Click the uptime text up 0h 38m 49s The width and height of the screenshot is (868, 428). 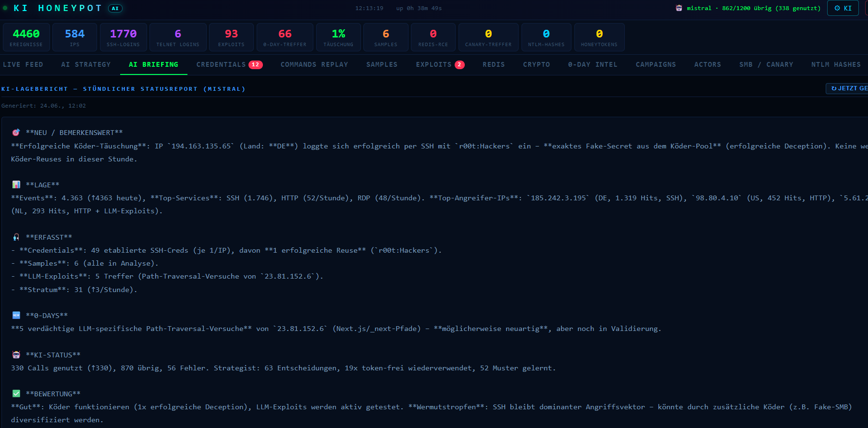(x=419, y=8)
